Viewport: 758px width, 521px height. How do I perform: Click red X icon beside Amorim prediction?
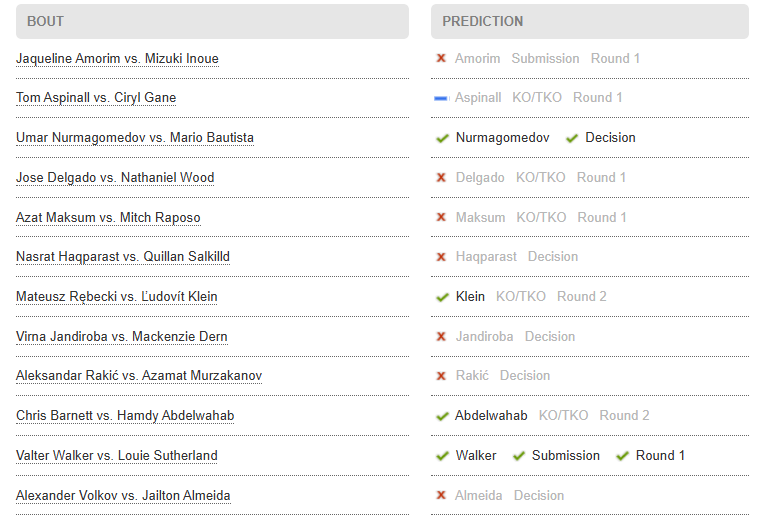[441, 59]
